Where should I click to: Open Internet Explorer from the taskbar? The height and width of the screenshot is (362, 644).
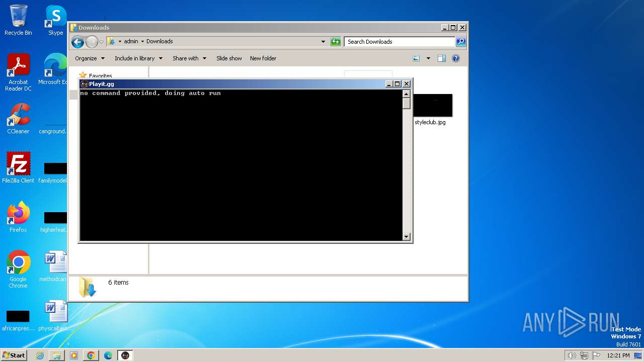click(x=40, y=355)
